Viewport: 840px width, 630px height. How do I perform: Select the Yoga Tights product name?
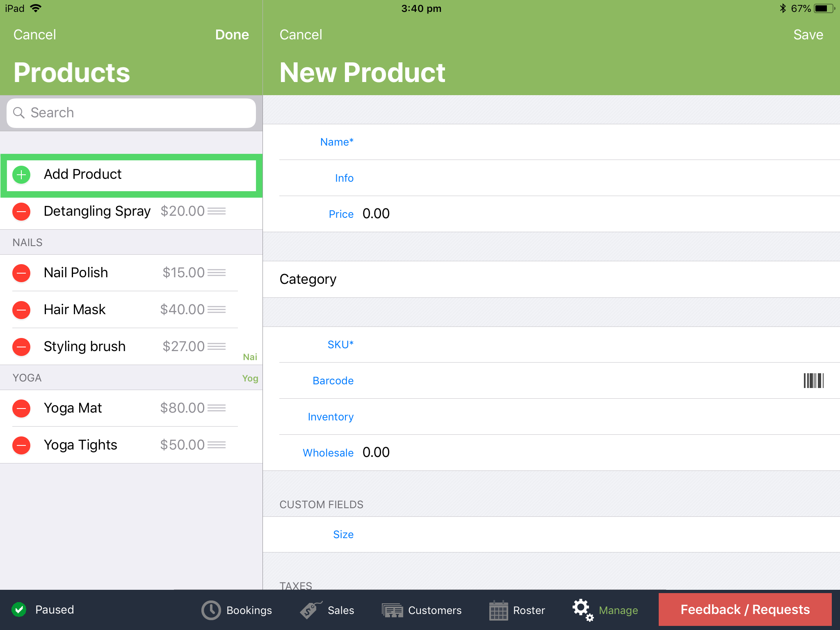click(x=80, y=445)
